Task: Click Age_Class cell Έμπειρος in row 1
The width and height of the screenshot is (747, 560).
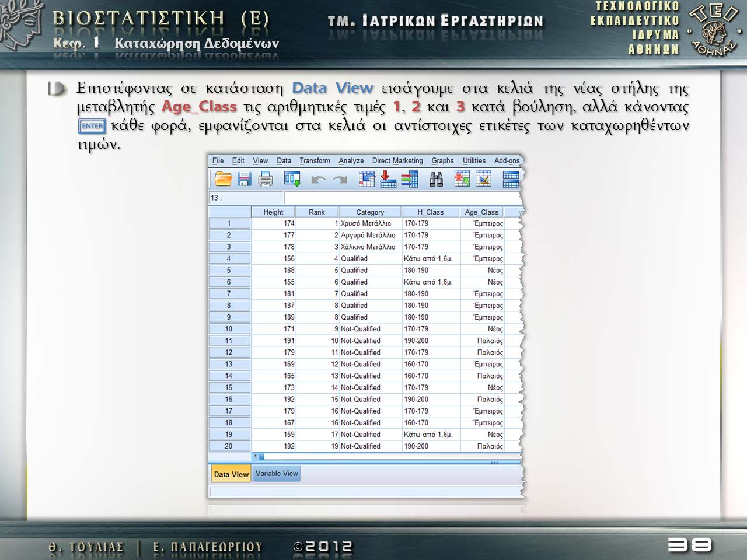Action: click(482, 223)
